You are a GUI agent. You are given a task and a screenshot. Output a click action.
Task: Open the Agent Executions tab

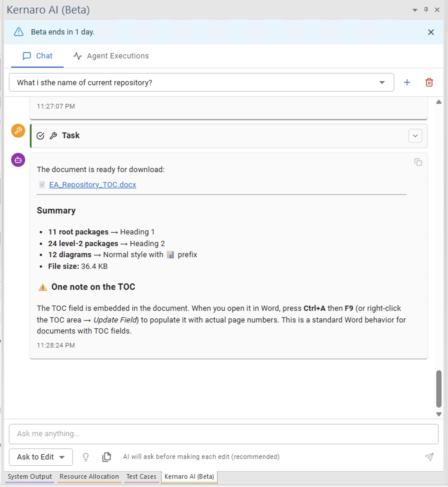click(111, 56)
